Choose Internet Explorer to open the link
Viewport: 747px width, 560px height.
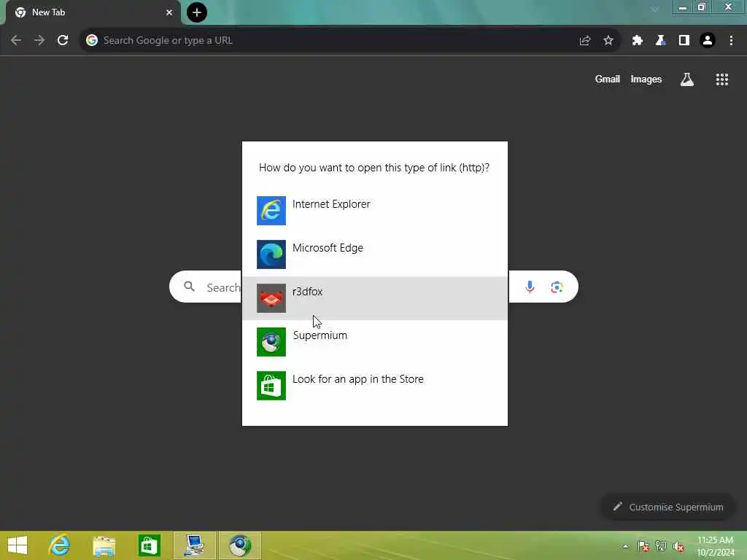(375, 211)
